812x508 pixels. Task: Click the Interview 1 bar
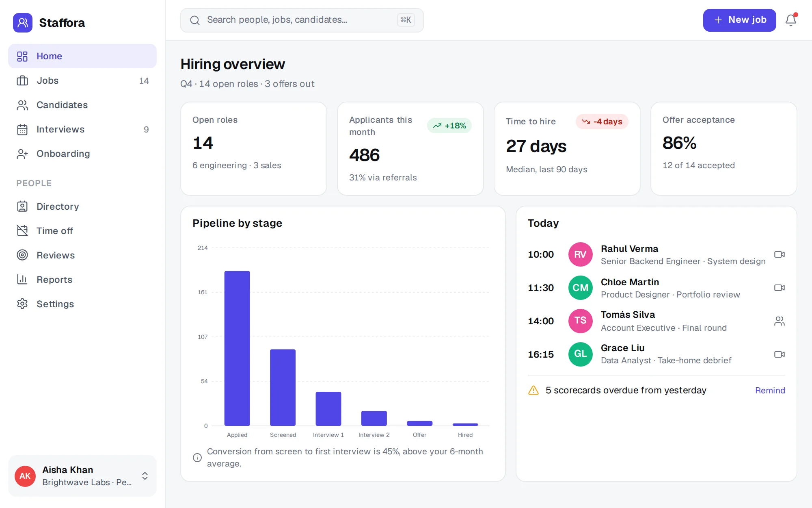[328, 408]
